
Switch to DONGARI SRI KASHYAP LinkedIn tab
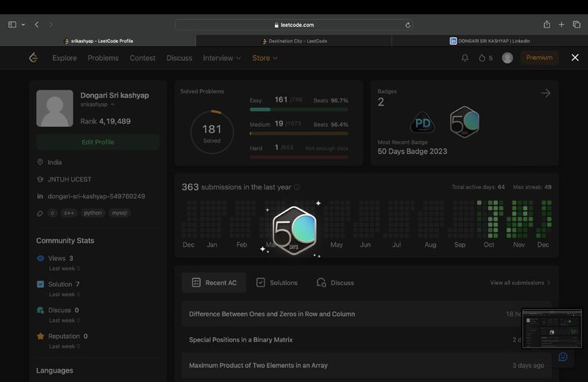click(x=490, y=41)
